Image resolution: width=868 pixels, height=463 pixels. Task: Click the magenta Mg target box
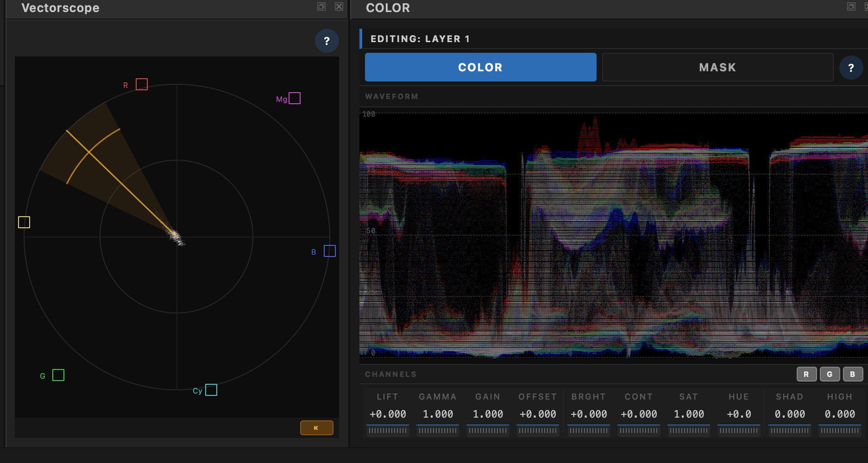[295, 98]
